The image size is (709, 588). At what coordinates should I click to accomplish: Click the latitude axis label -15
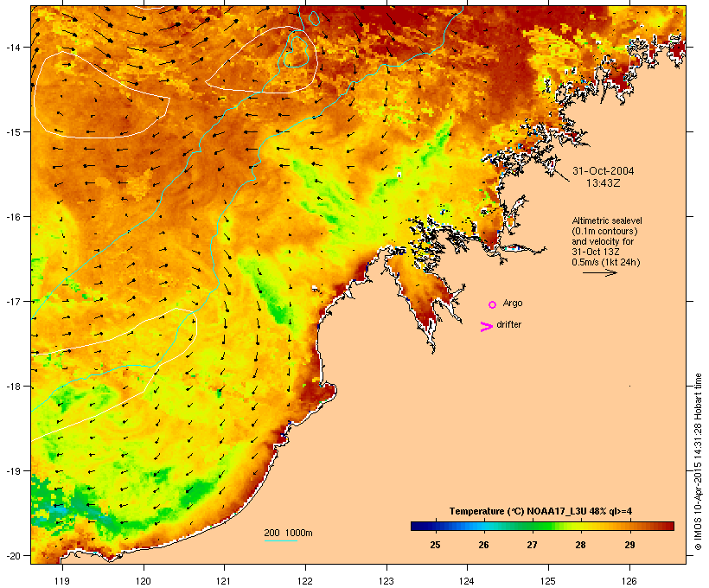pos(13,132)
